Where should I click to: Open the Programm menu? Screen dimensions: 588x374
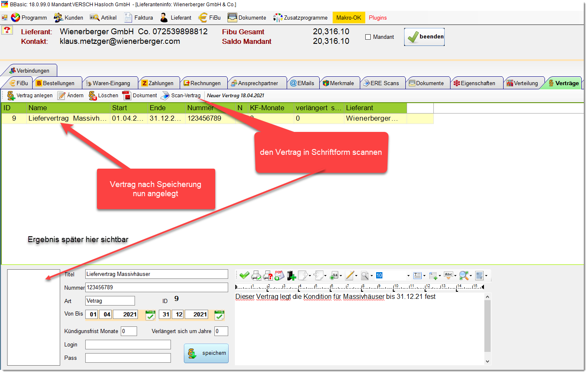pos(29,18)
